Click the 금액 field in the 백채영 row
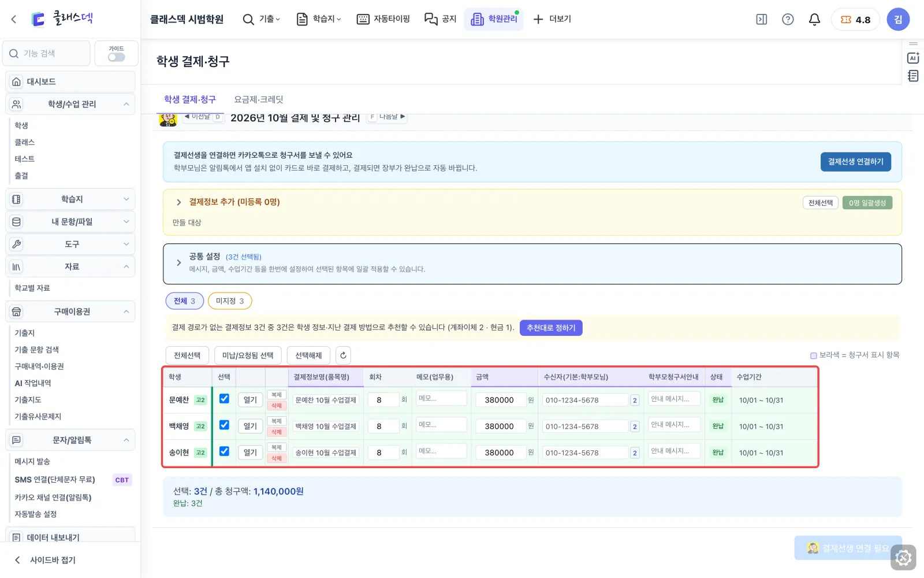 click(x=501, y=426)
